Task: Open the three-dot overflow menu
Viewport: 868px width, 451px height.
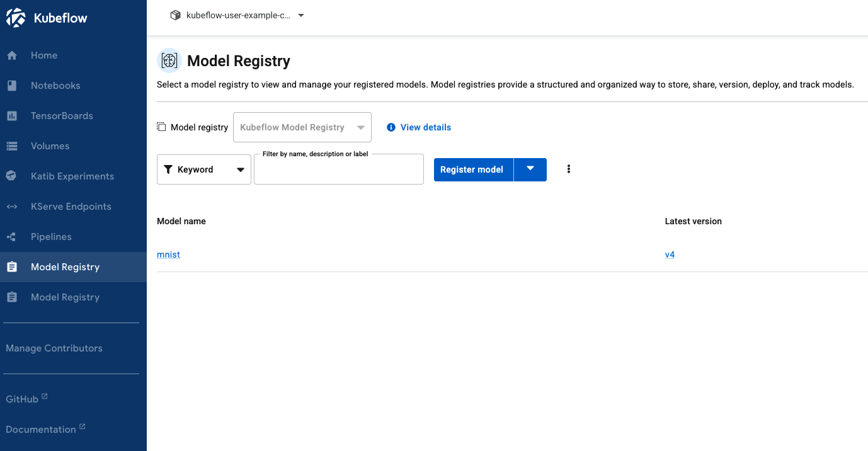Action: (569, 169)
